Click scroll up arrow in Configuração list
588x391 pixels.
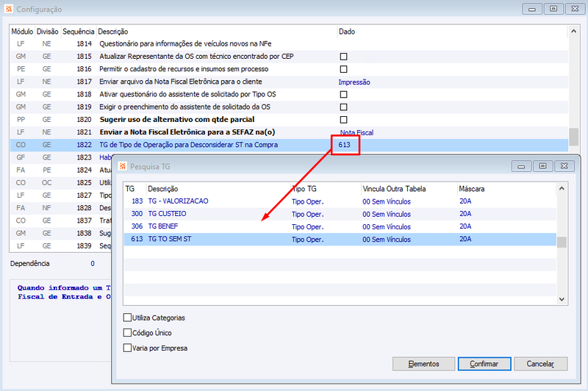click(x=573, y=32)
